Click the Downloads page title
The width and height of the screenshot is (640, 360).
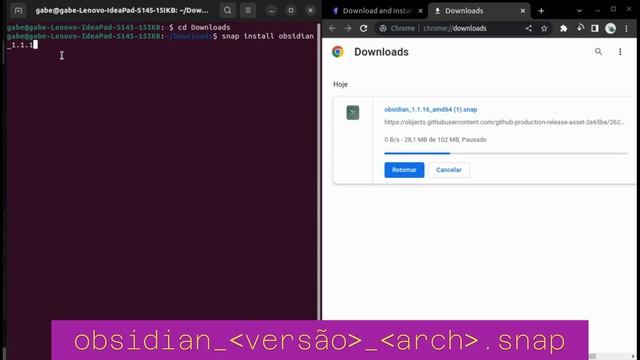click(381, 52)
